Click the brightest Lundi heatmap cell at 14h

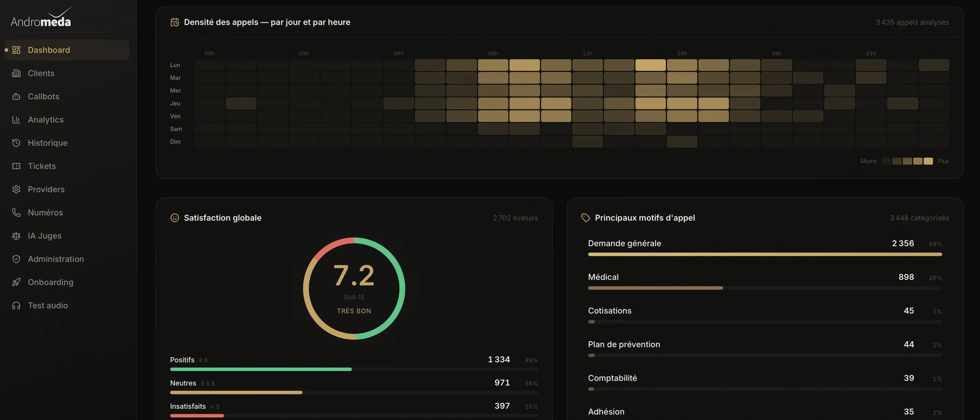coord(651,65)
